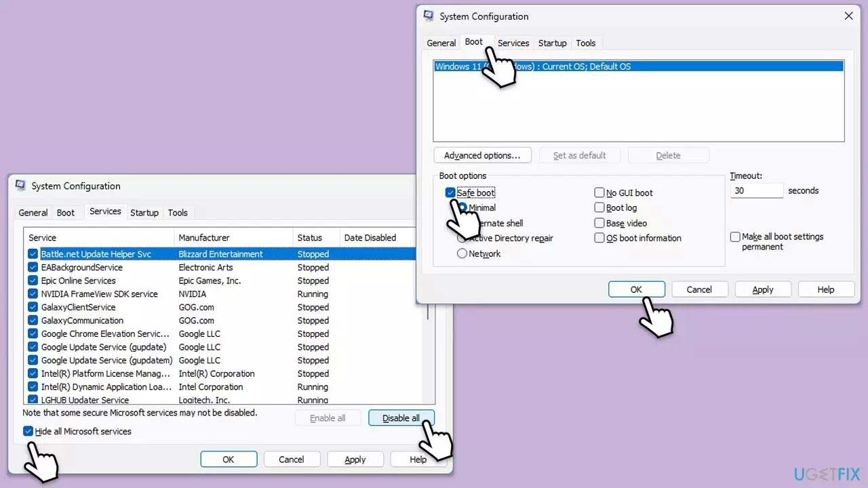This screenshot has width=868, height=488.
Task: Click the Delete button for boot entry
Action: point(668,155)
